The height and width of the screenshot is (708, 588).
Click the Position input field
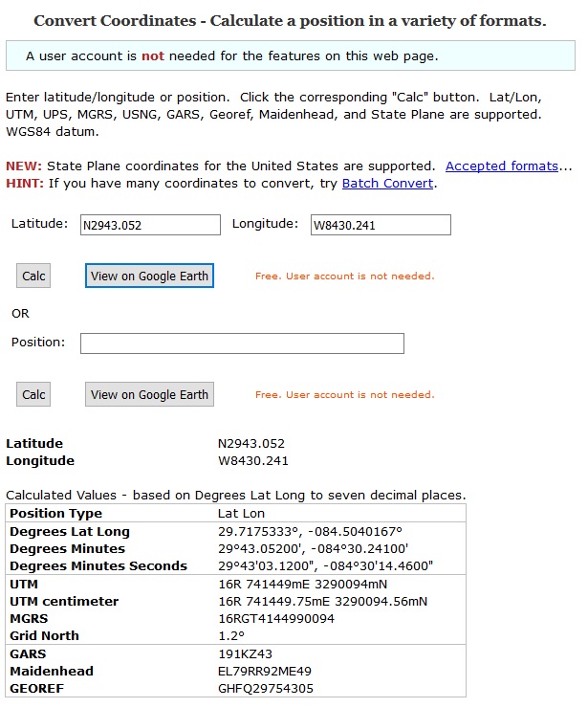[242, 343]
